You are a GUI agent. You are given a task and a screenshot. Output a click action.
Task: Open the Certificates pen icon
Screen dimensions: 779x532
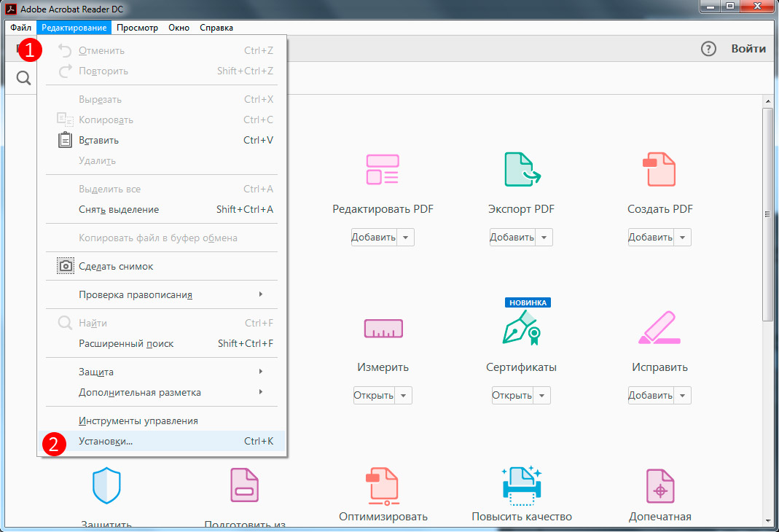click(x=521, y=327)
